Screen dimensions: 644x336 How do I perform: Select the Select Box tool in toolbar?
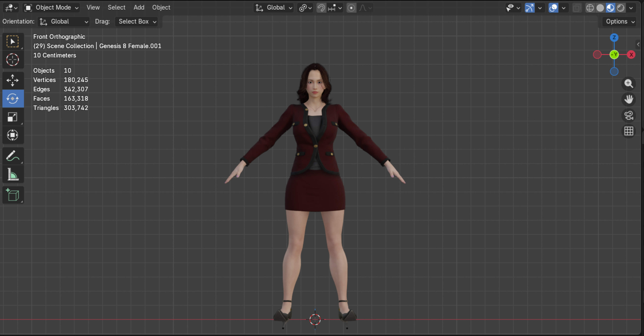click(x=13, y=41)
